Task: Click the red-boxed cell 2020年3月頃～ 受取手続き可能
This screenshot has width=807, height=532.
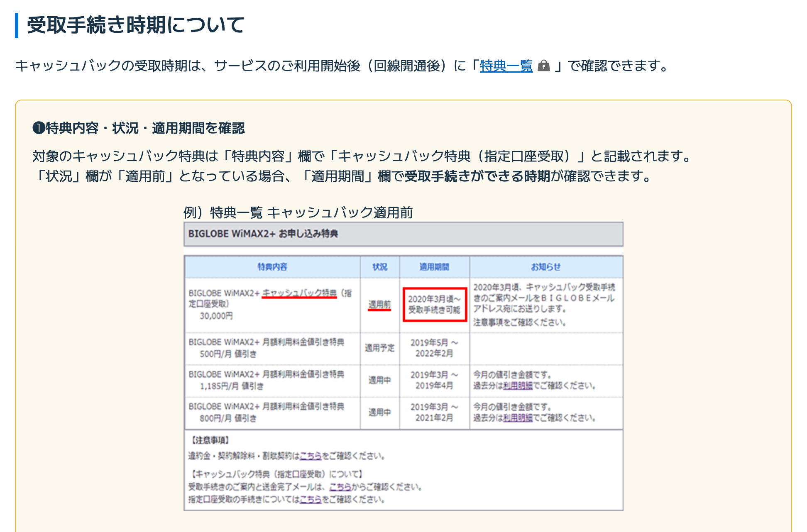Action: pos(435,305)
